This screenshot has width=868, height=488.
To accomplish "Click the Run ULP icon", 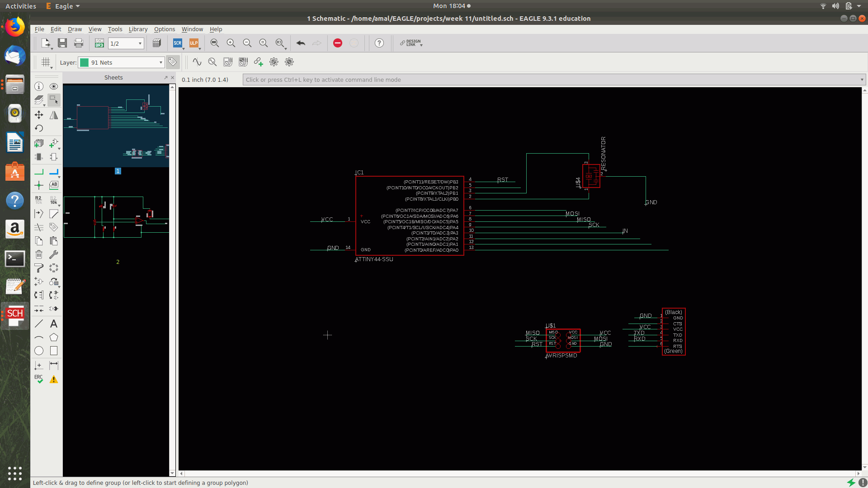I will [194, 43].
